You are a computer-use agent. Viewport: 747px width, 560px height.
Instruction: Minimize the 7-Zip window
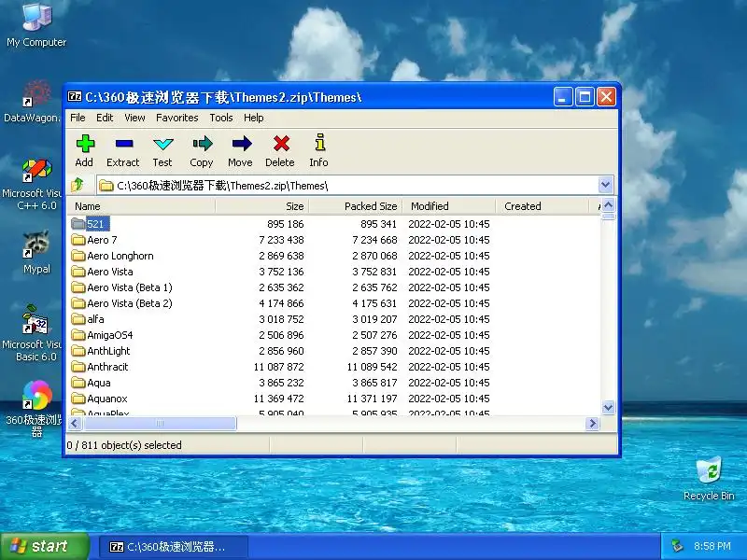[x=563, y=97]
